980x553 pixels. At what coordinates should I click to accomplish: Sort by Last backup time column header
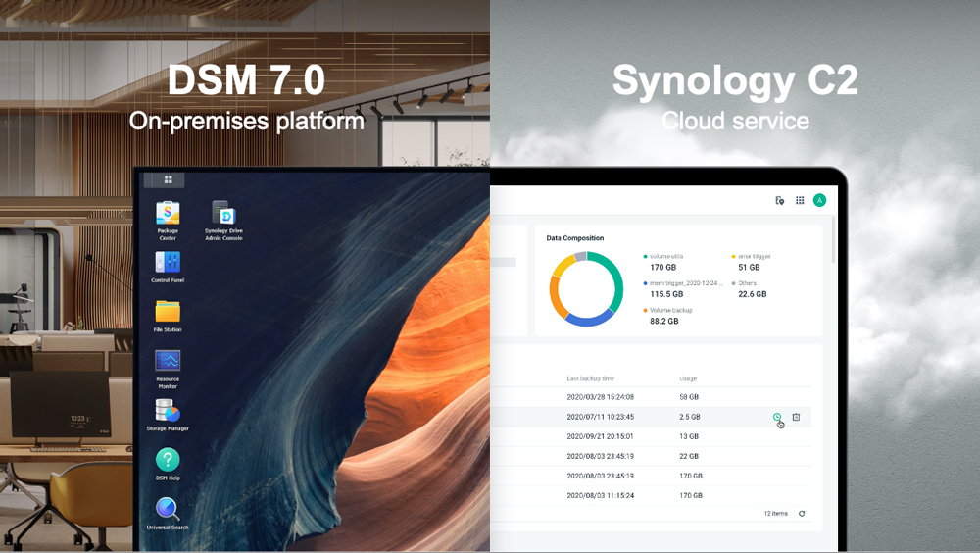[x=590, y=378]
